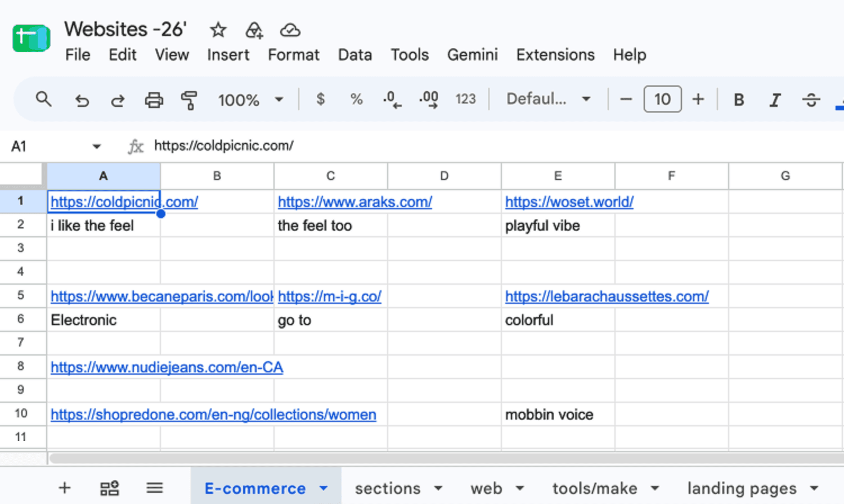Open the E-commerce tab dropdown arrow
The image size is (844, 504).
click(324, 488)
